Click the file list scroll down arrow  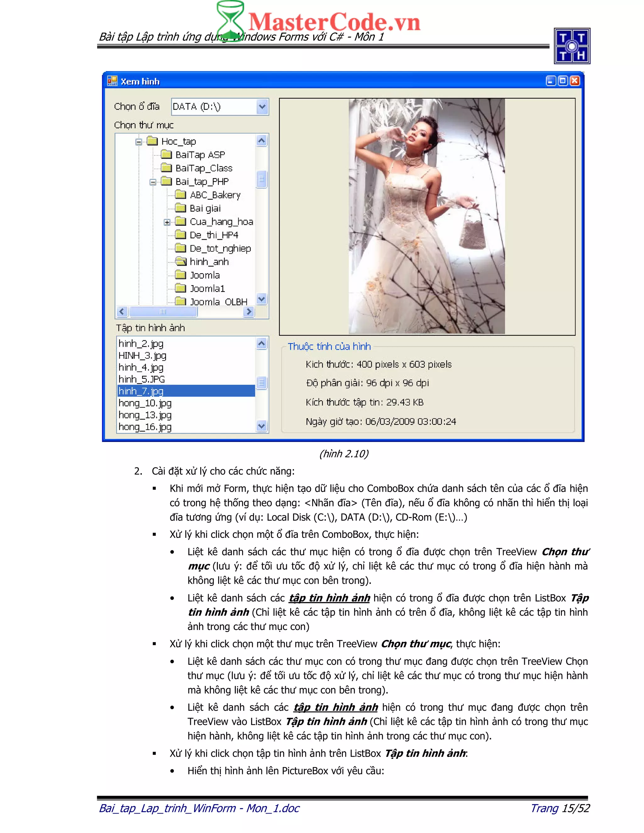click(261, 426)
